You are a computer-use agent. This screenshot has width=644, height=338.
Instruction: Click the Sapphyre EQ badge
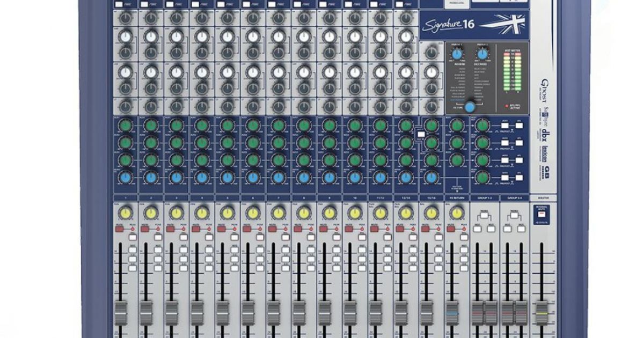tap(544, 115)
